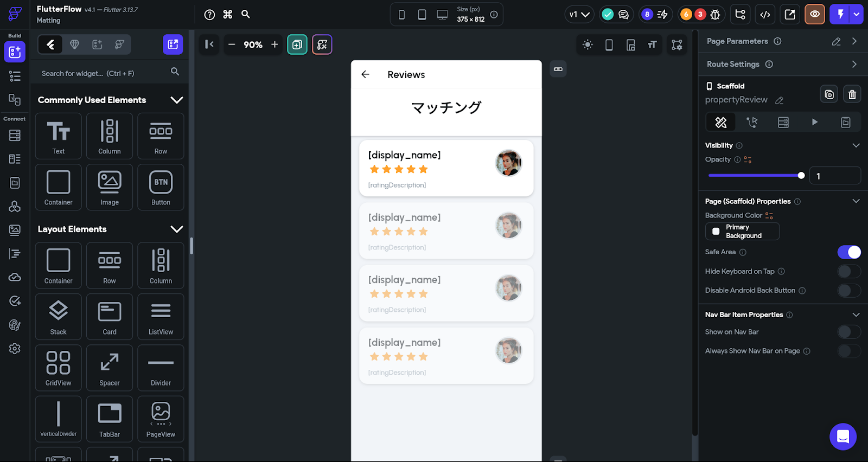868x462 pixels.
Task: Open Settings gear in left sidebar
Action: (15, 349)
